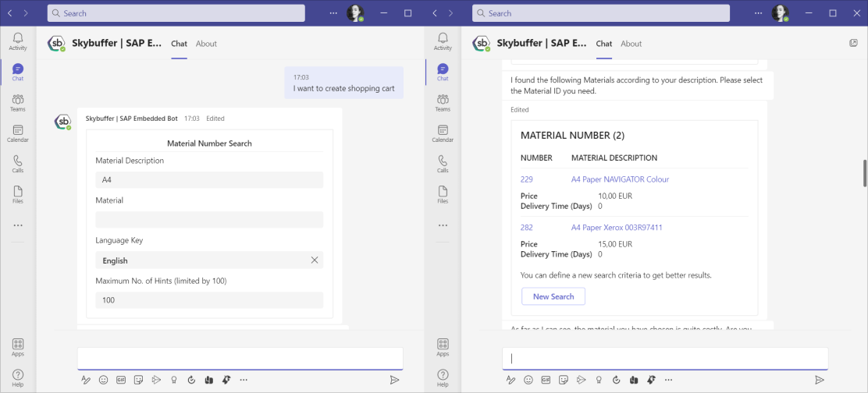
Task: Open Activity in the left window sidebar
Action: coord(18,41)
